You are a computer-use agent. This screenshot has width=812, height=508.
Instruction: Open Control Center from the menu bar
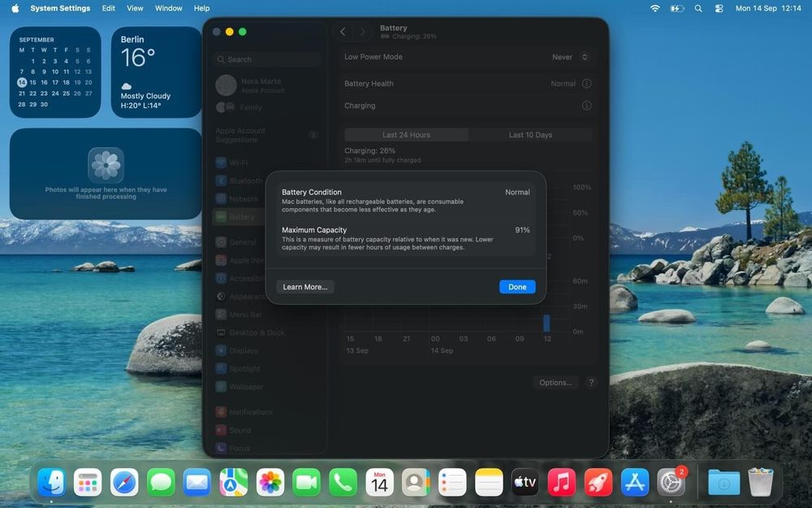(719, 8)
